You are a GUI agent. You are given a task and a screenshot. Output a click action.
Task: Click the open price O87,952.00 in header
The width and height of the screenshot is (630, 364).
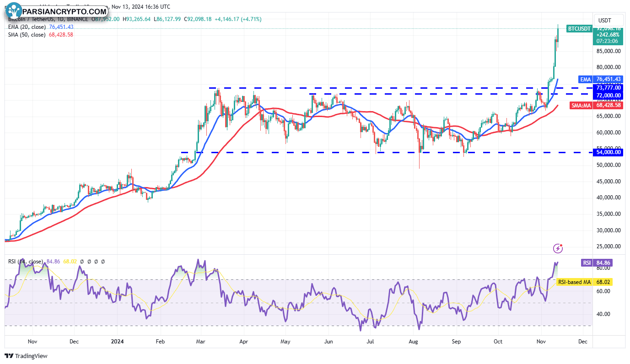tap(107, 19)
